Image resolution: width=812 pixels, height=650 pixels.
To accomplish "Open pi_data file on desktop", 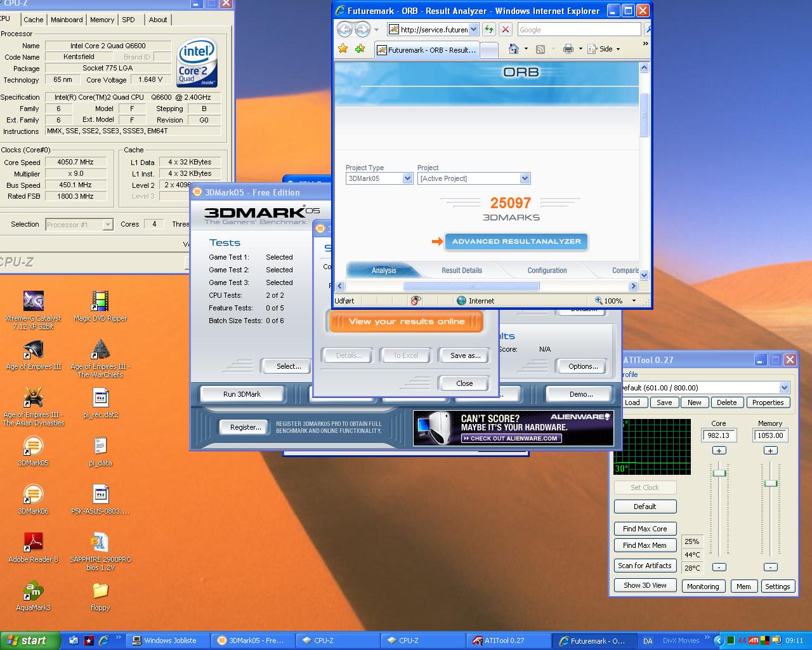I will click(x=100, y=451).
